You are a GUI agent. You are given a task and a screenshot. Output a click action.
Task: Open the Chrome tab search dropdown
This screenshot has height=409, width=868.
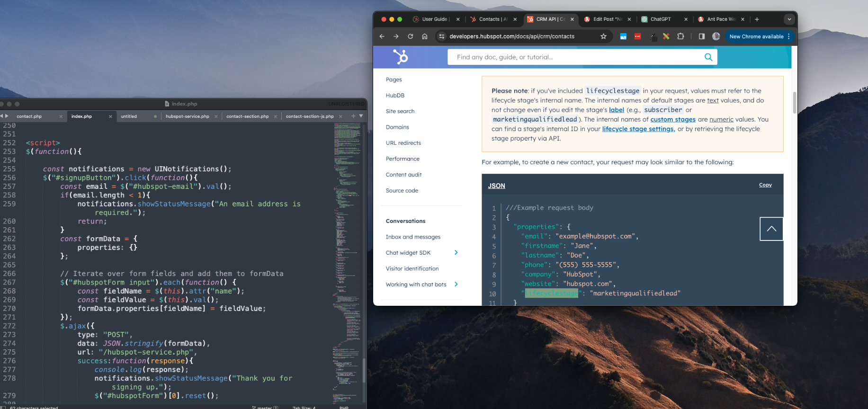789,19
